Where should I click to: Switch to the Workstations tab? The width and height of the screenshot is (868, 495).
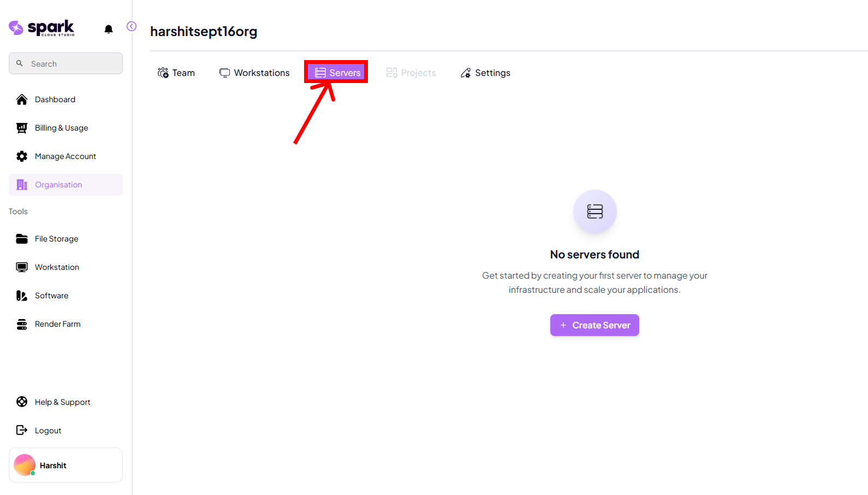coord(254,73)
